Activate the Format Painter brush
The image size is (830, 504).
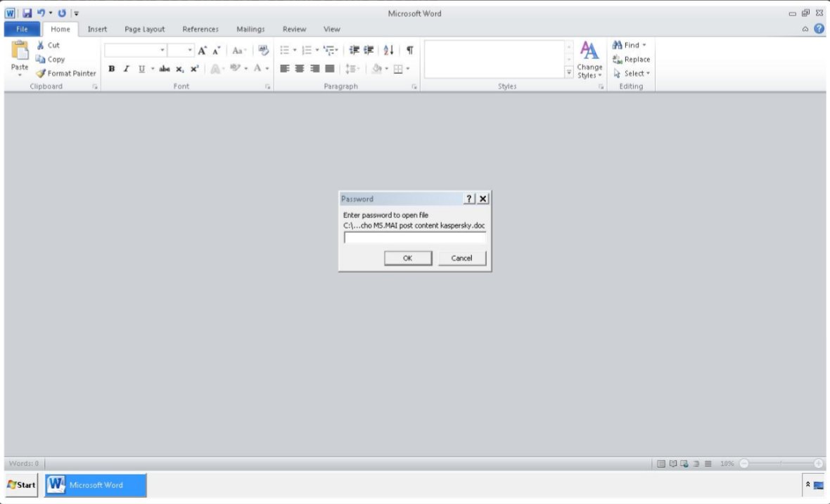click(66, 74)
